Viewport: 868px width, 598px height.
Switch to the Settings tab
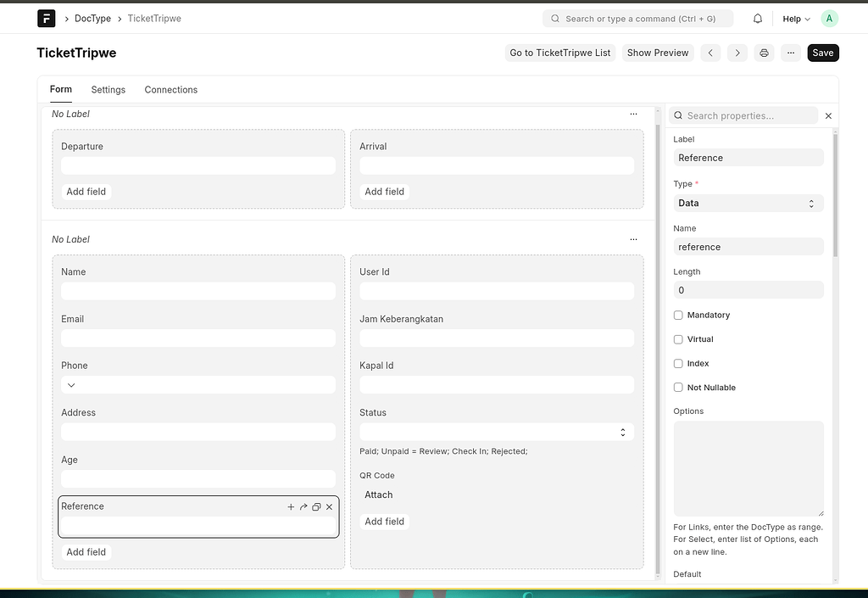point(108,89)
